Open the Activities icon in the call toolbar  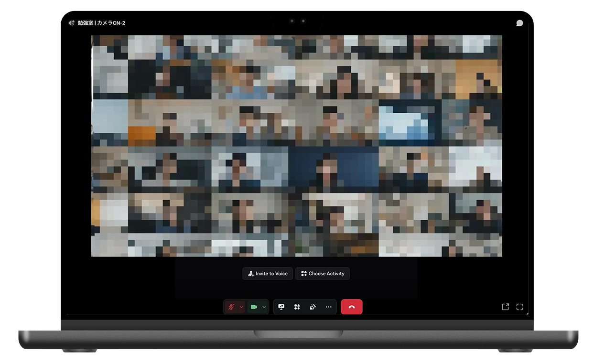pyautogui.click(x=297, y=307)
